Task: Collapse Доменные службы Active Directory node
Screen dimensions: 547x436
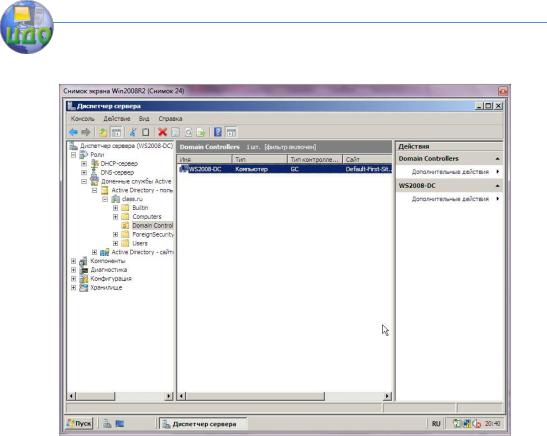Action: (84, 181)
